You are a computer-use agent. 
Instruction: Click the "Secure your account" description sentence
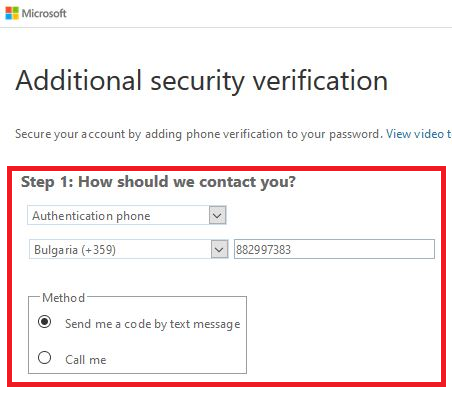[x=199, y=134]
